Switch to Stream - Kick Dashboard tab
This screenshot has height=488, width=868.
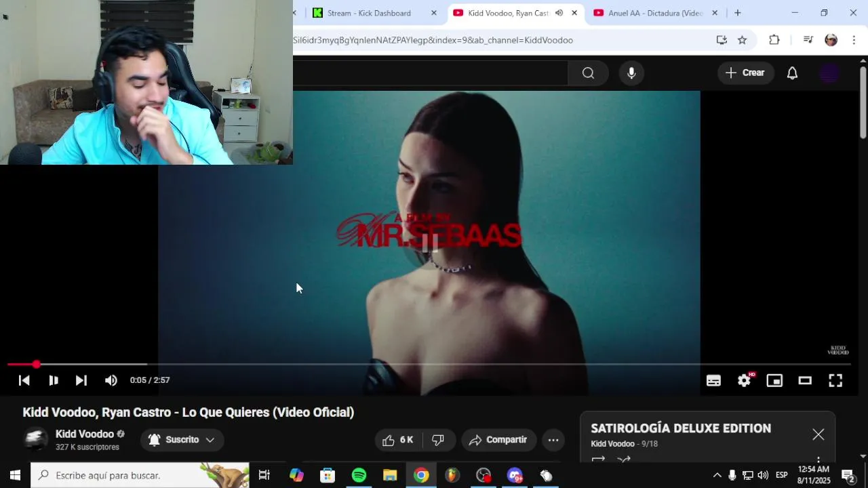(368, 13)
